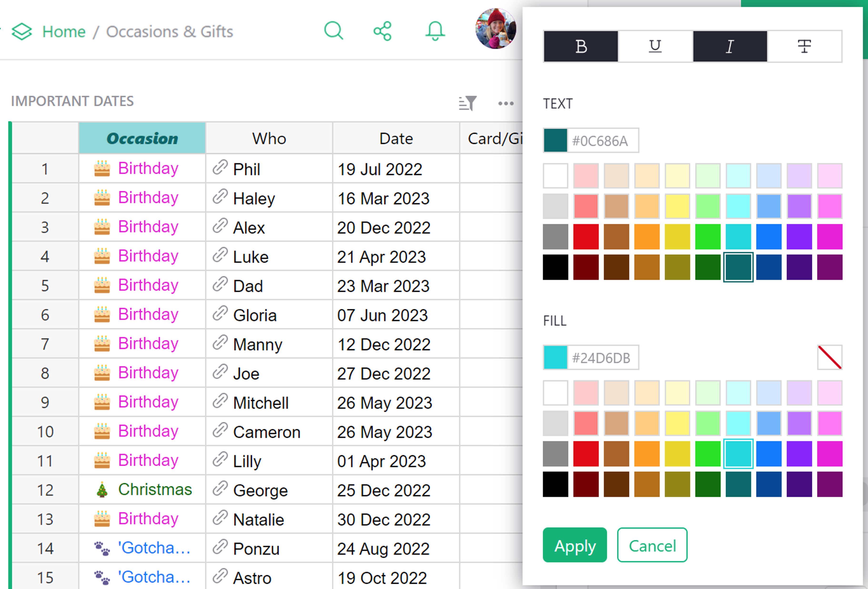Open the notifications bell
This screenshot has height=589, width=868.
click(435, 31)
